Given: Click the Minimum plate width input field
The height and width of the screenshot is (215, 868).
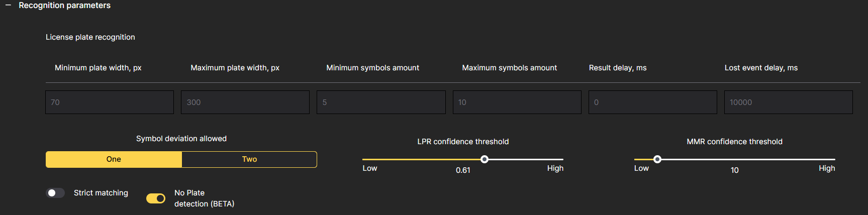Looking at the screenshot, I should coord(110,102).
